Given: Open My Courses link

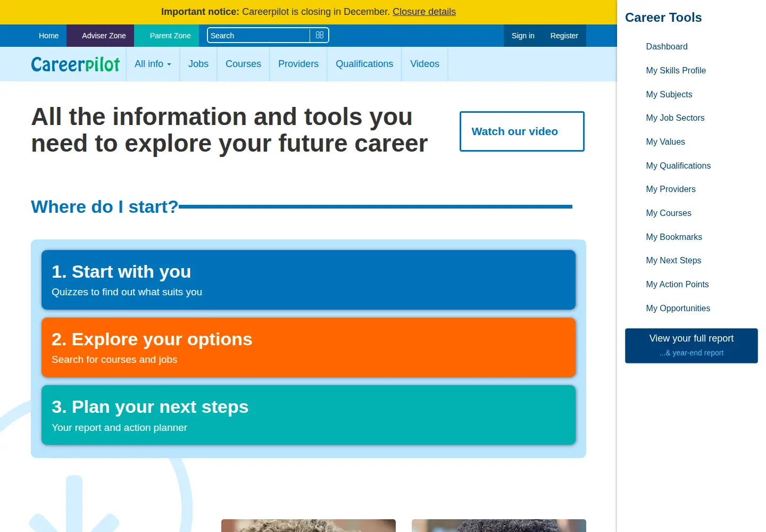Looking at the screenshot, I should pos(669,213).
